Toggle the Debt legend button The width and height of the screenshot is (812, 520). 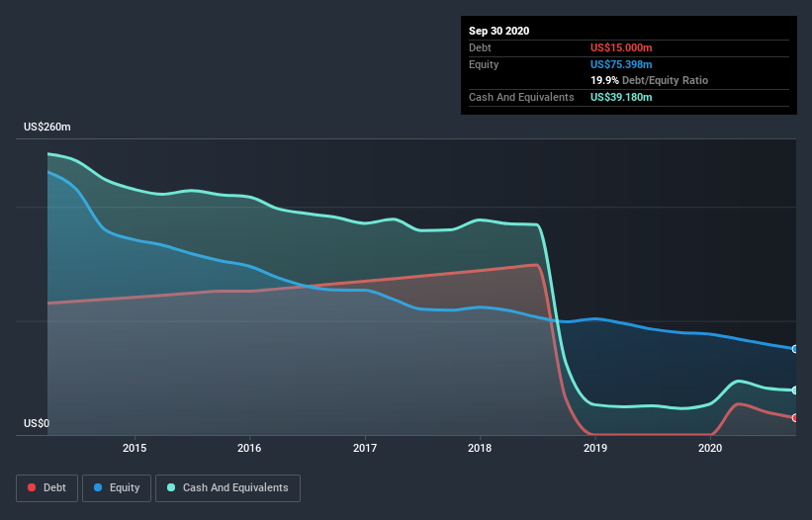point(47,488)
